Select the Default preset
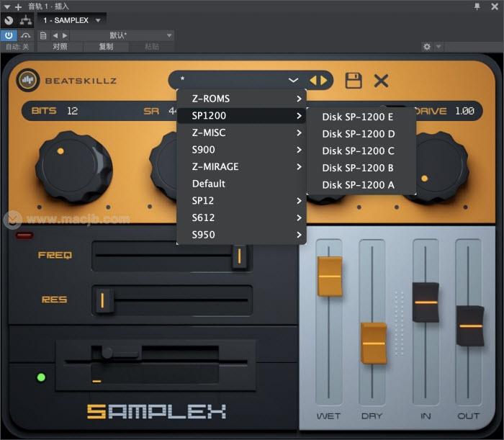This screenshot has height=440, width=504. click(x=241, y=184)
